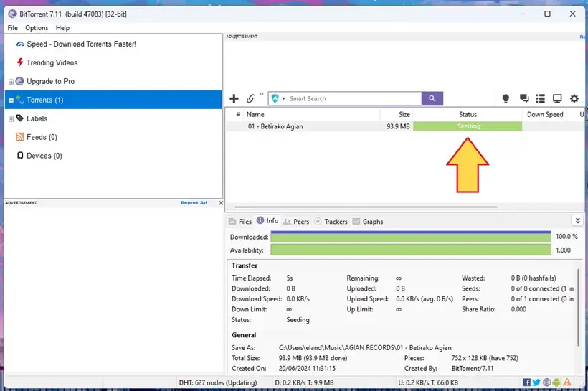588x391 pixels.
Task: Click the Labels tag icon
Action: [x=20, y=118]
